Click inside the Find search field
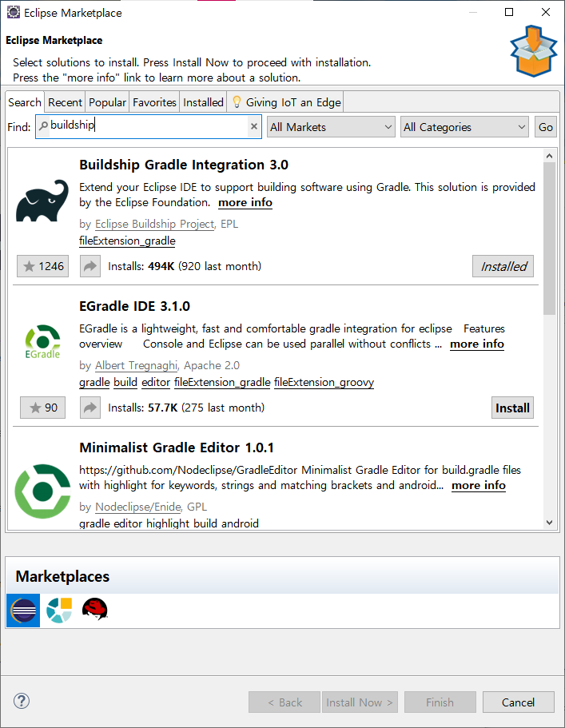 (x=149, y=126)
